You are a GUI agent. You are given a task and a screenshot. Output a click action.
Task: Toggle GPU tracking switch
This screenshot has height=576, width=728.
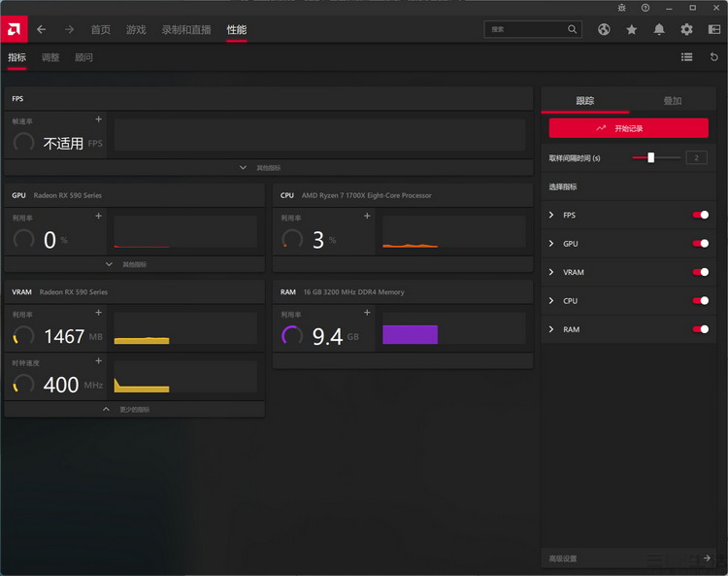click(x=701, y=244)
